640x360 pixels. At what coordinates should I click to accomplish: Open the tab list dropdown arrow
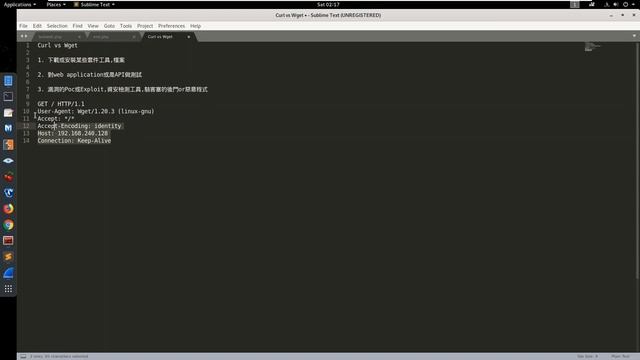[x=634, y=36]
